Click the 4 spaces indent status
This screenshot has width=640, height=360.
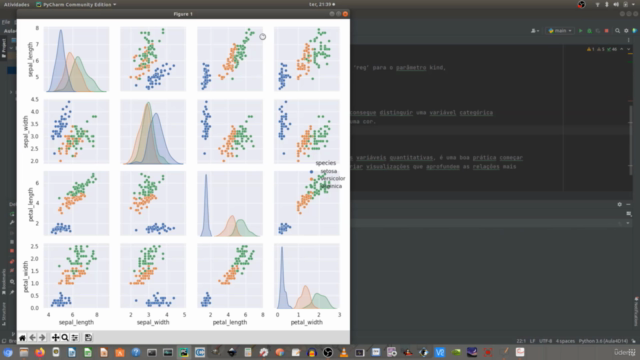click(x=565, y=341)
